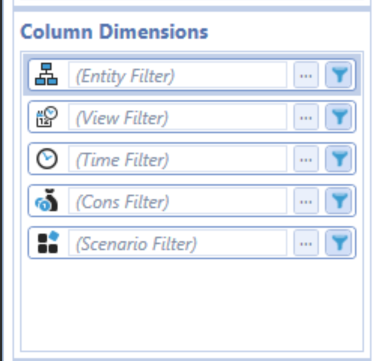The width and height of the screenshot is (378, 361).
Task: Open ellipsis menu for Cons Filter
Action: pyautogui.click(x=306, y=201)
